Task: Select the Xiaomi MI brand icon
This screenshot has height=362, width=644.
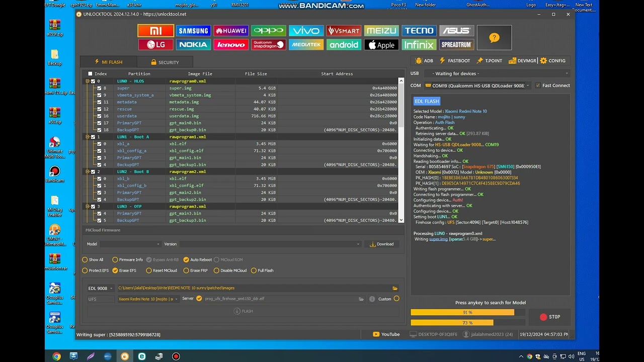Action: (x=155, y=31)
